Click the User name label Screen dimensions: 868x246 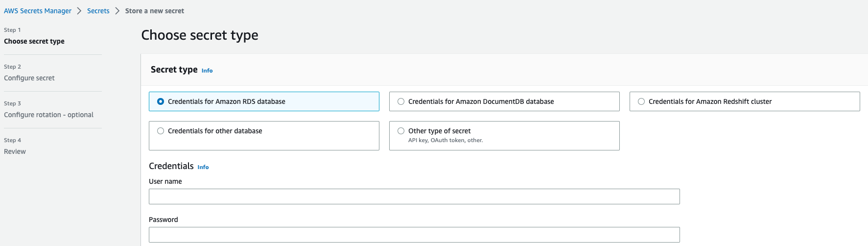pyautogui.click(x=165, y=181)
